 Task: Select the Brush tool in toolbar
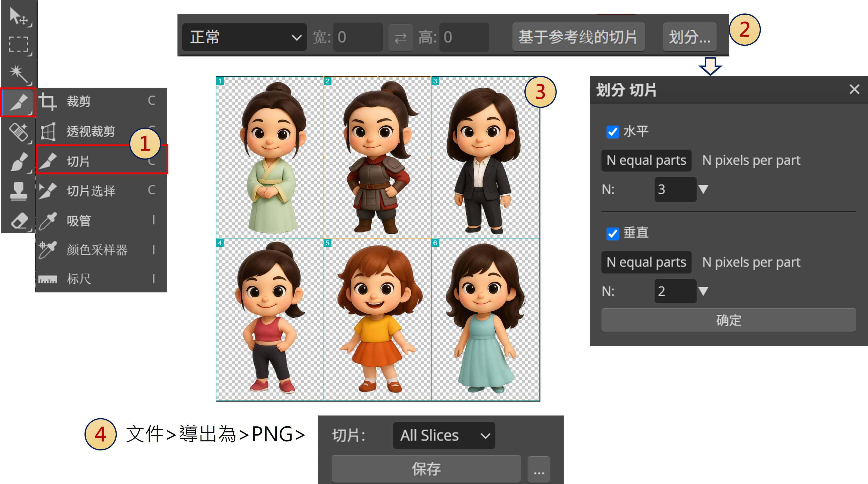(19, 161)
